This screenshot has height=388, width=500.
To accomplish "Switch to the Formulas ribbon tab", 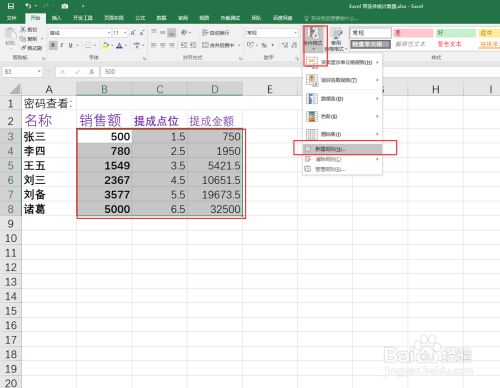I will [140, 18].
